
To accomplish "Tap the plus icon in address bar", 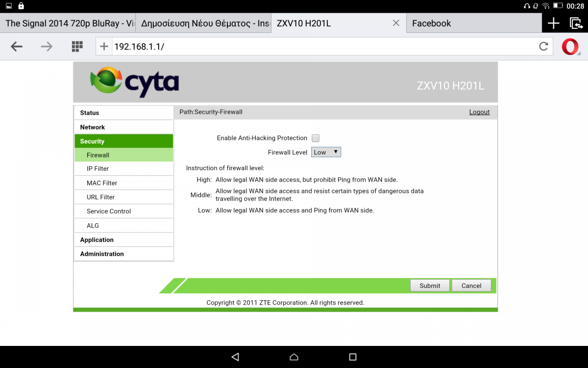I will point(104,47).
